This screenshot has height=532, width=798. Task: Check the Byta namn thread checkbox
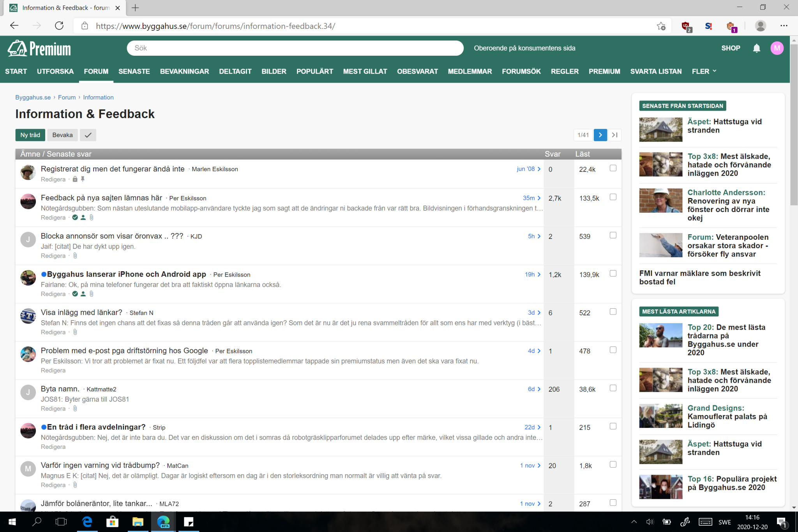tap(613, 388)
